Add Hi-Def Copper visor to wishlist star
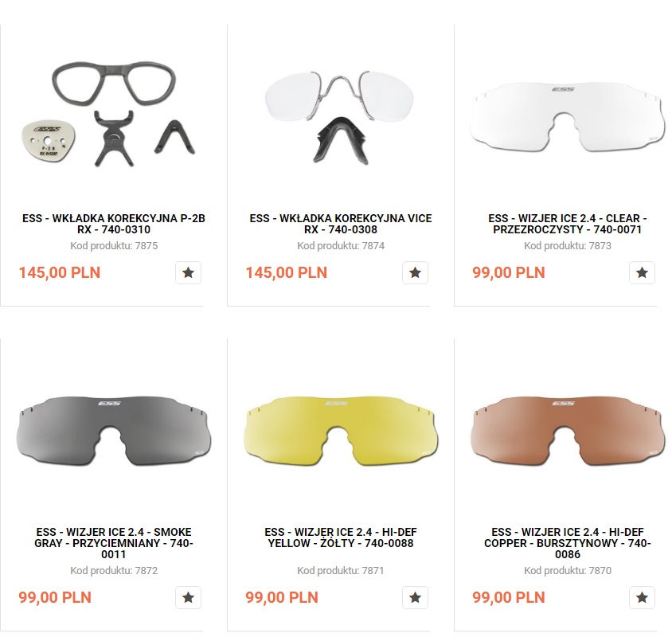 point(642,597)
